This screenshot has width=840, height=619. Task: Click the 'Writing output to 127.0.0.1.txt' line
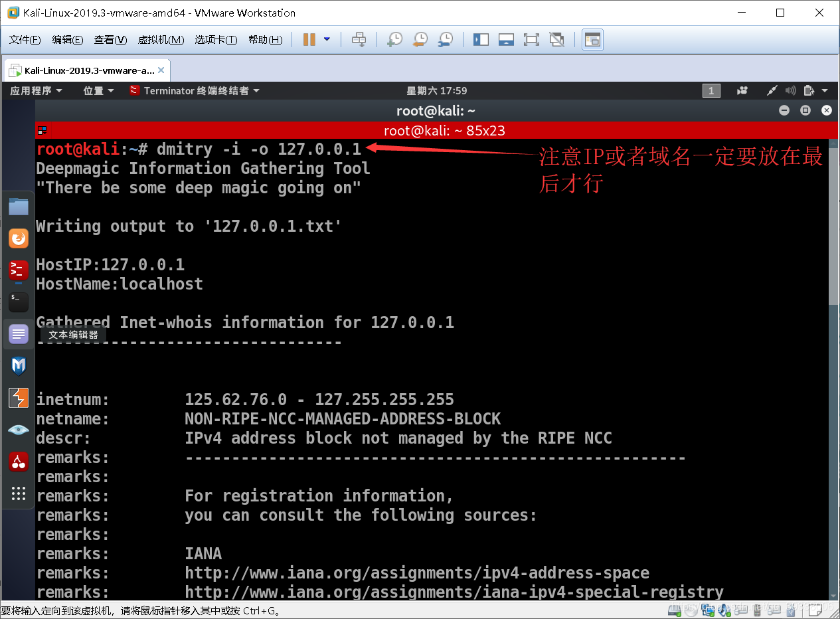(x=189, y=226)
